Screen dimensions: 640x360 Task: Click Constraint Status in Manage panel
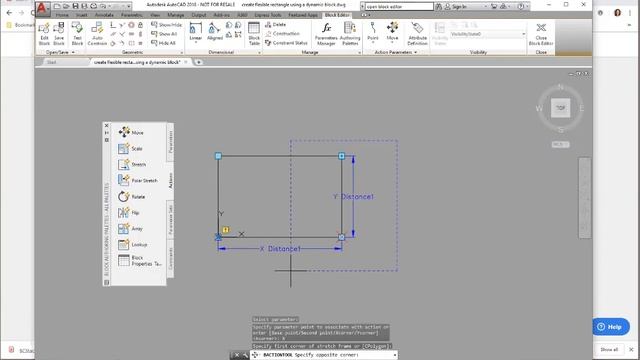coord(286,42)
